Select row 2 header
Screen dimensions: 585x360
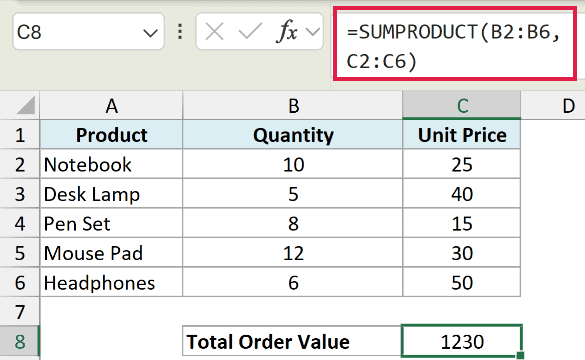[20, 164]
